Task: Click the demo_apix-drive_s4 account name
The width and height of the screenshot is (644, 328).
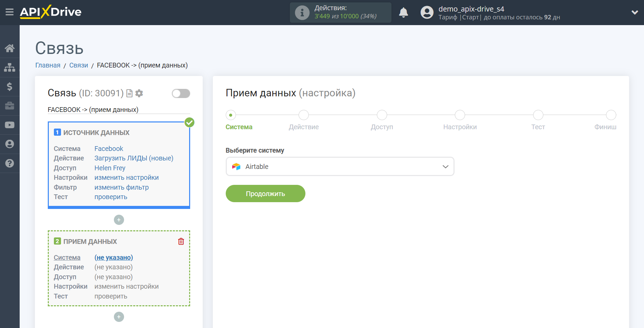Action: pyautogui.click(x=471, y=9)
